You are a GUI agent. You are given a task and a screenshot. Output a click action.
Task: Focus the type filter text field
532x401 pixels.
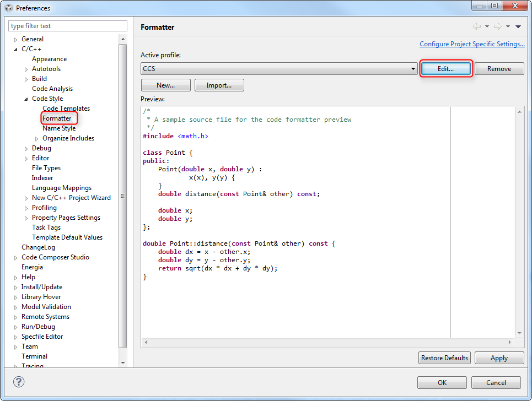click(68, 26)
